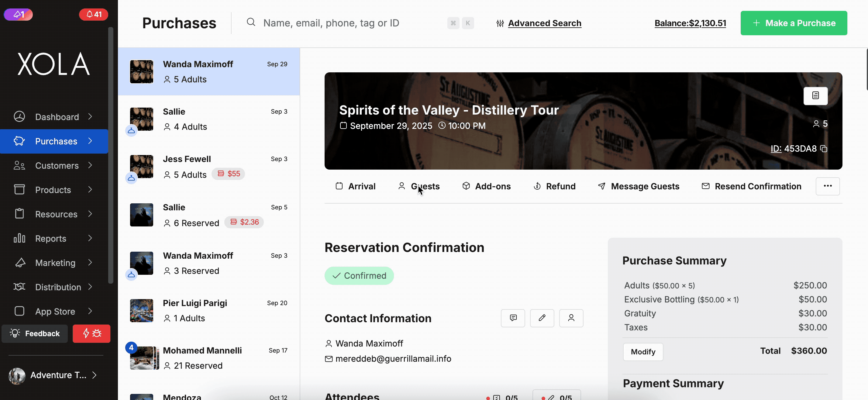
Task: Click the Make a Purchase button
Action: point(794,23)
